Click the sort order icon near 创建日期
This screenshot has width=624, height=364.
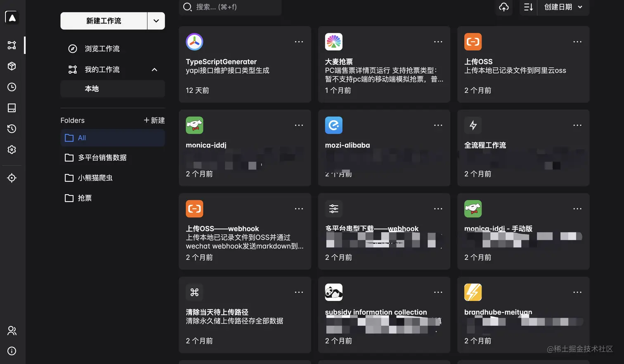coord(528,7)
